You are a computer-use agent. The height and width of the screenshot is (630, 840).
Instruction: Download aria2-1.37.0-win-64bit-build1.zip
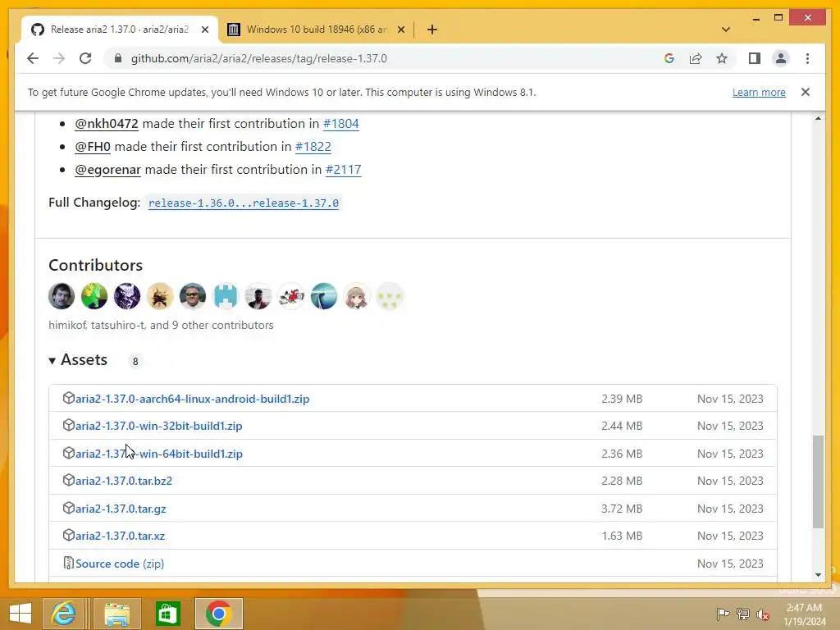point(158,454)
